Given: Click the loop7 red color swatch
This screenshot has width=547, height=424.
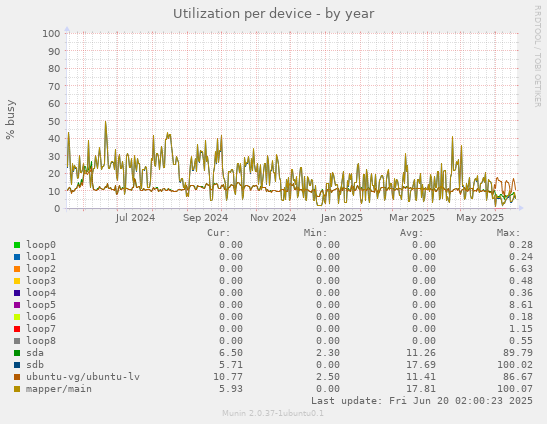Looking at the screenshot, I should click(x=17, y=329).
